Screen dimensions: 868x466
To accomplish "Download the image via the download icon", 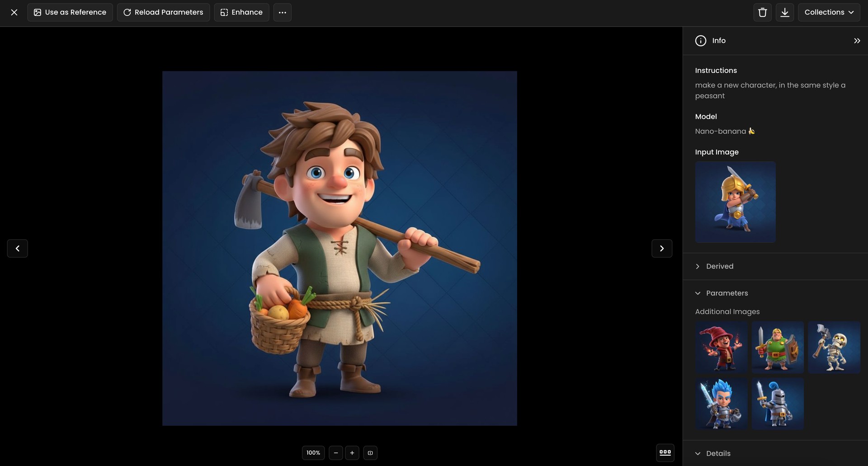I will 785,12.
